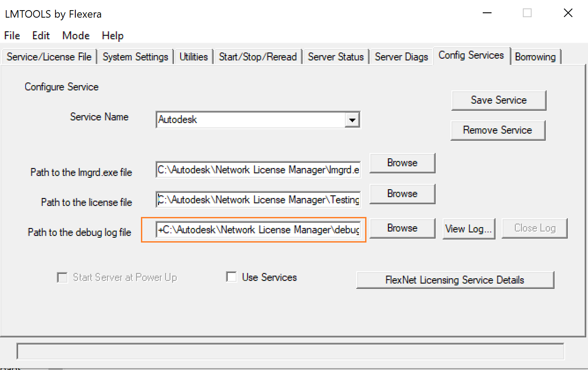Click the View Log button

[x=469, y=228]
